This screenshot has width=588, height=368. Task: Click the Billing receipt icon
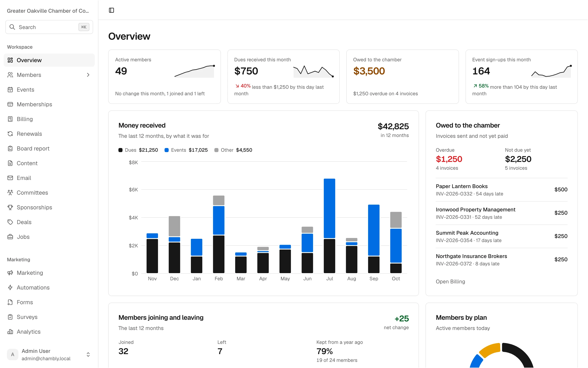[10, 119]
